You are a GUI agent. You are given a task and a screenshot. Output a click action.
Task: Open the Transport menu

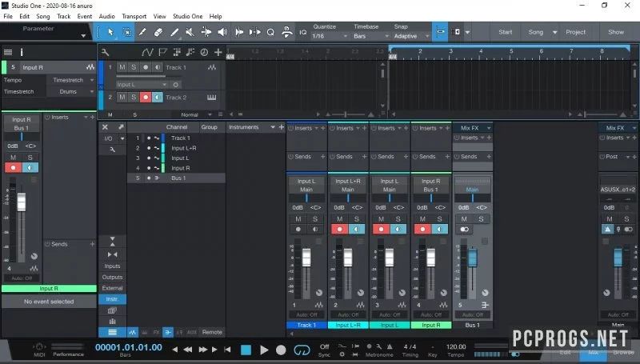click(x=134, y=16)
